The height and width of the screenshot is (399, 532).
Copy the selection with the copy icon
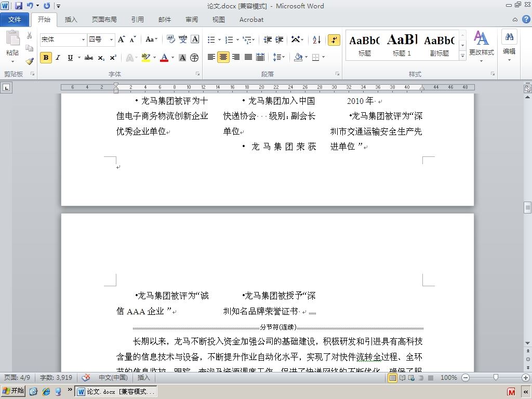[30, 48]
